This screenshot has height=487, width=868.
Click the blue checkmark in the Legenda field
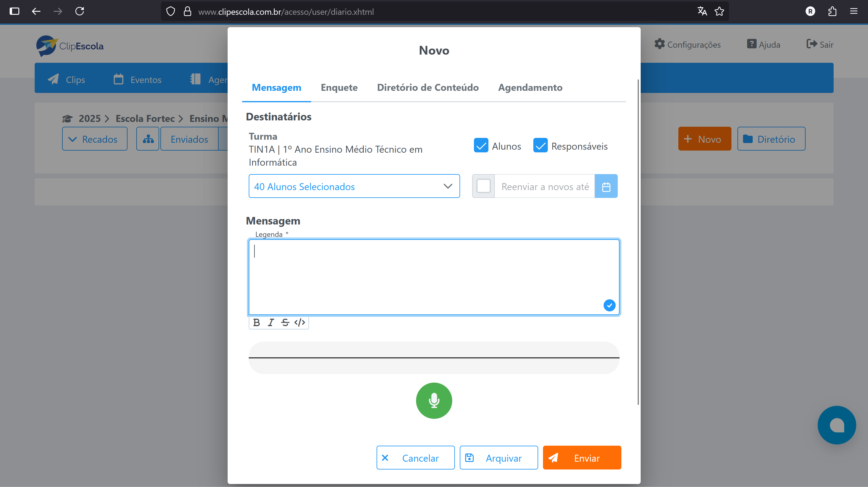tap(609, 305)
